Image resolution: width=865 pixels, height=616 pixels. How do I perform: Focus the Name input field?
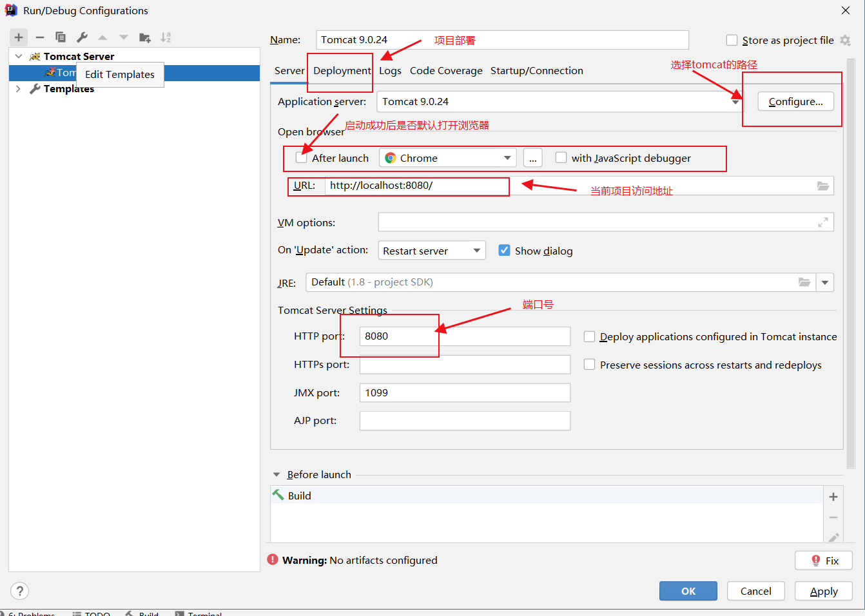coord(503,40)
